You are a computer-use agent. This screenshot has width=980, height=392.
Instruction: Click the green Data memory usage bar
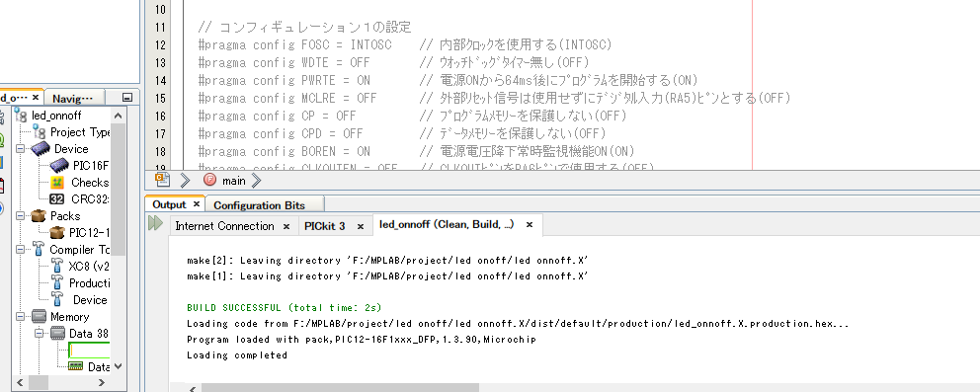pos(89,351)
